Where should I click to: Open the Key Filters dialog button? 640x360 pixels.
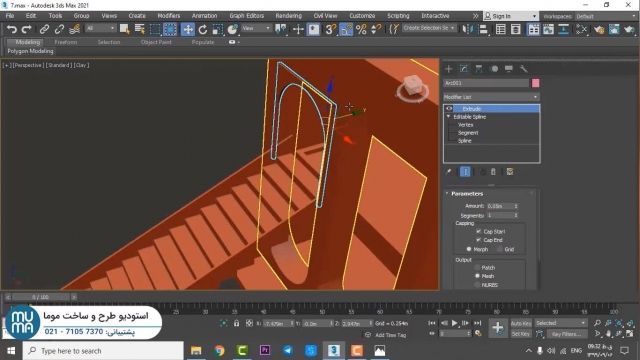pos(567,334)
